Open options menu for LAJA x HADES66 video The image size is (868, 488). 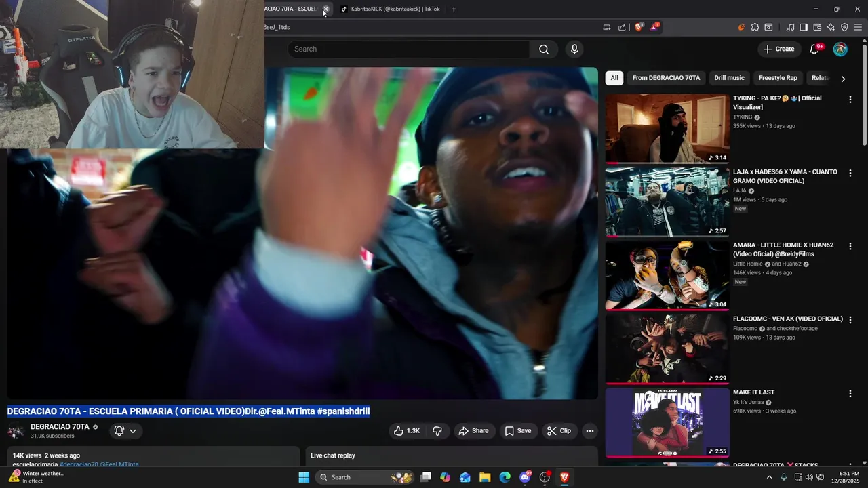[850, 174]
